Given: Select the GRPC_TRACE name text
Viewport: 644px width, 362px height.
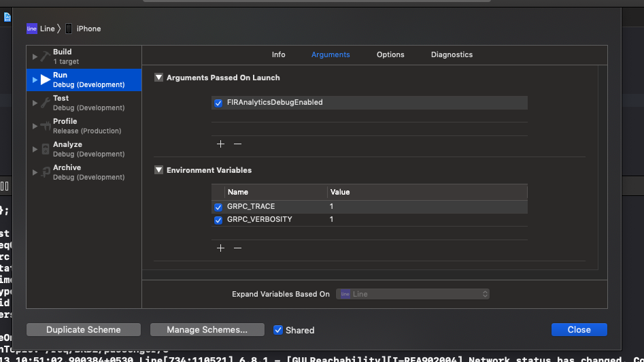Looking at the screenshot, I should tap(251, 206).
